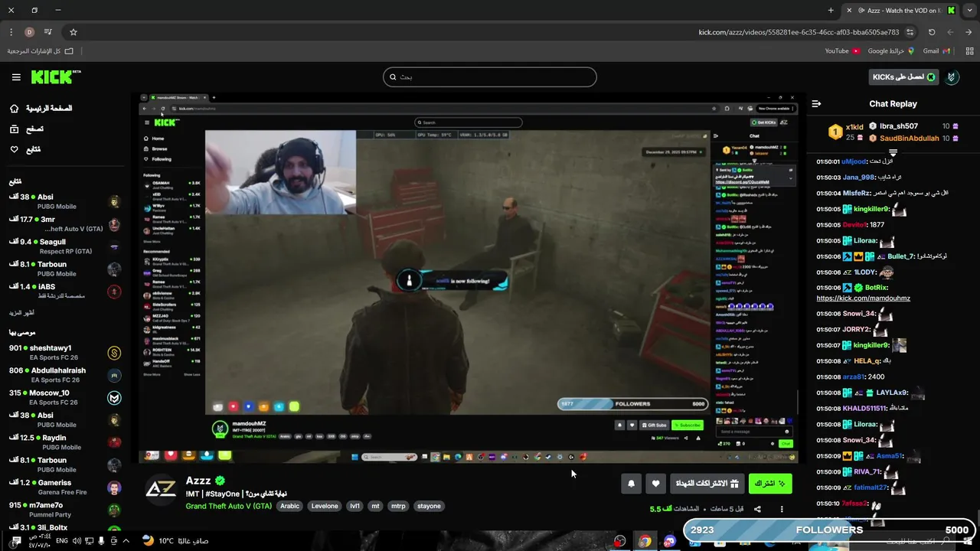Expand the gift leaderboard chevron
The image size is (980, 551).
(893, 152)
